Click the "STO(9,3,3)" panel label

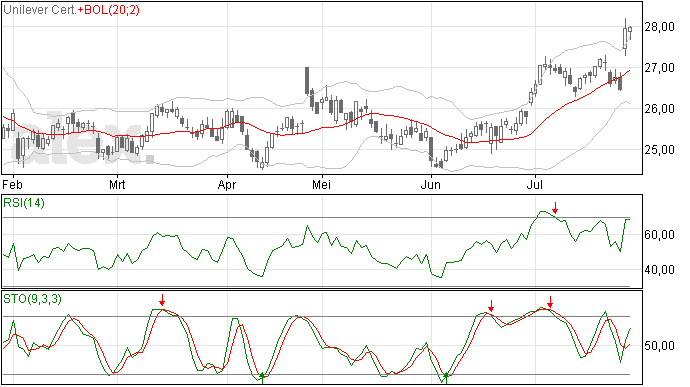point(32,299)
